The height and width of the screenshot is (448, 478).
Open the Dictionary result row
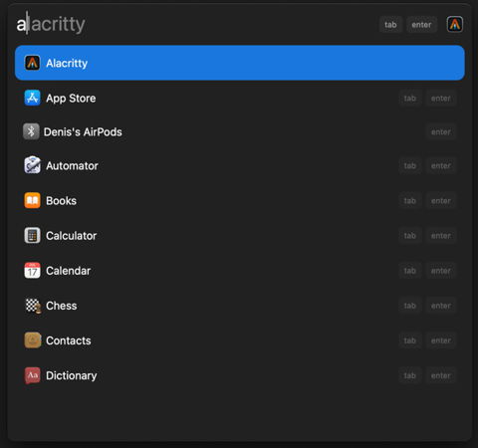click(240, 375)
